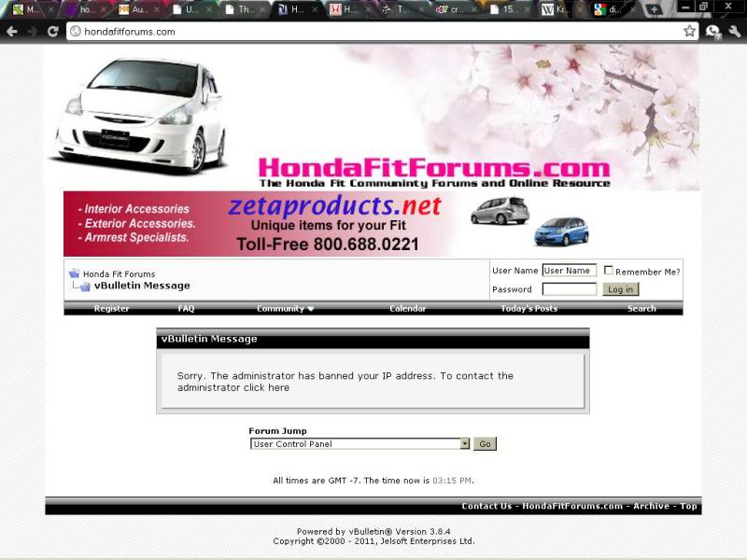Open the Register menu item
The image size is (747, 560).
click(111, 309)
